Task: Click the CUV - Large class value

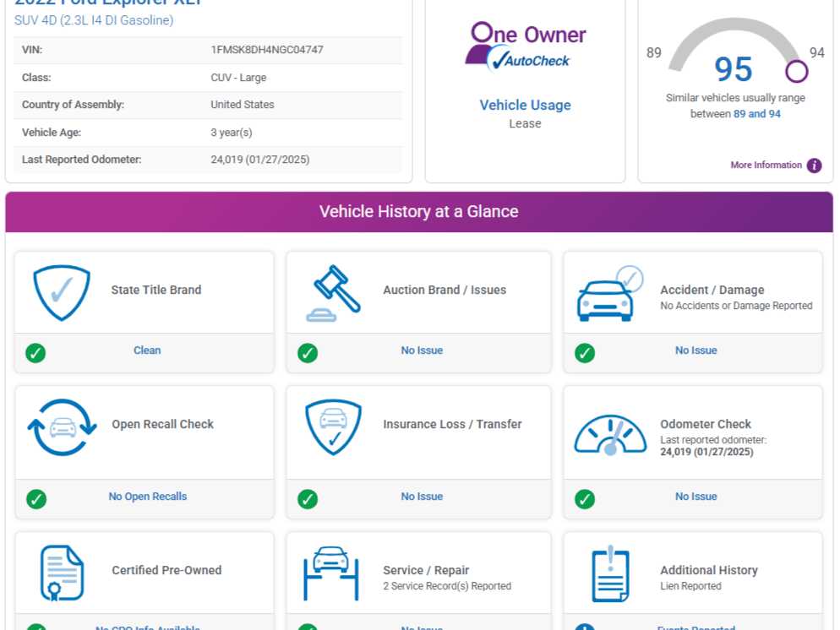Action: 238,78
